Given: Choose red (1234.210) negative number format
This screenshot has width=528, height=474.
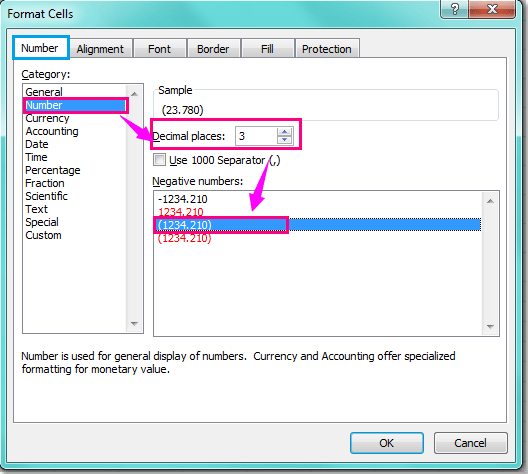Looking at the screenshot, I should click(185, 238).
